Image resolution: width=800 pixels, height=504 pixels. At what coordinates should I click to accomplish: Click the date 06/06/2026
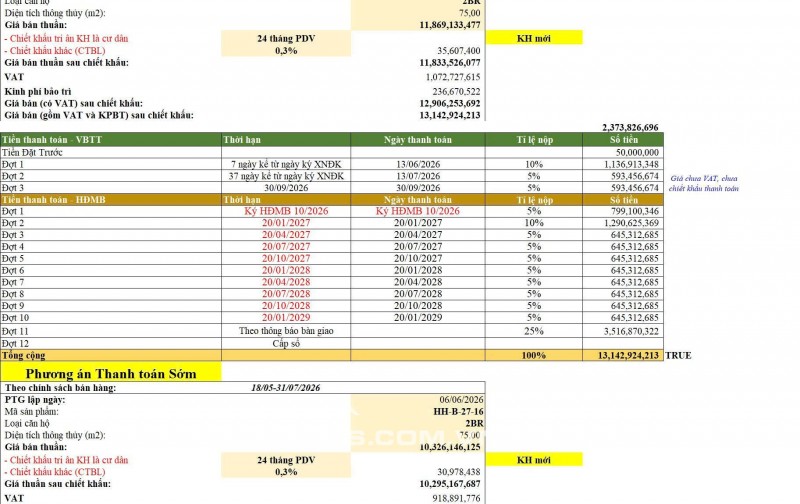tap(461, 399)
